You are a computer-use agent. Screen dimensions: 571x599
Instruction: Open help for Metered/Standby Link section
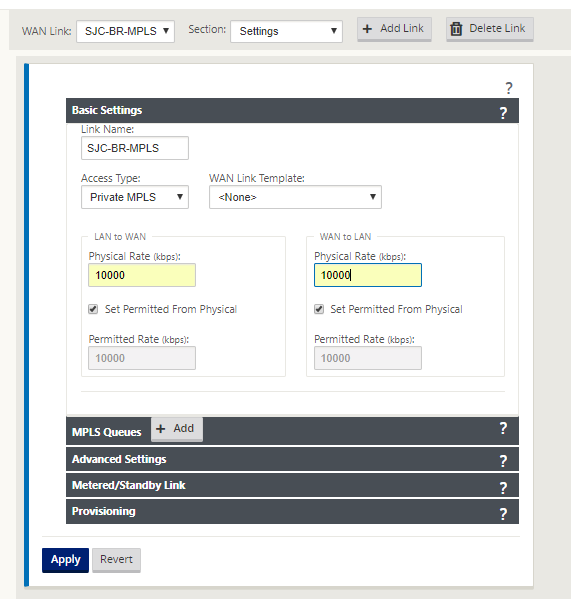point(503,487)
